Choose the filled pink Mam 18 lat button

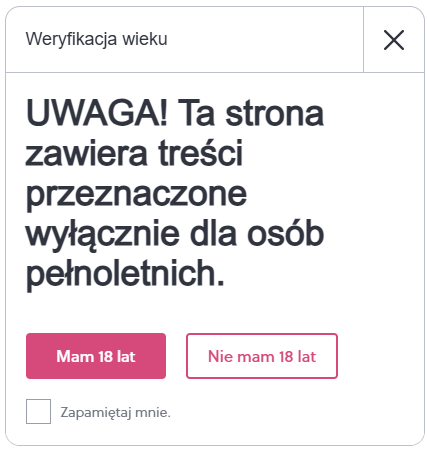96,356
